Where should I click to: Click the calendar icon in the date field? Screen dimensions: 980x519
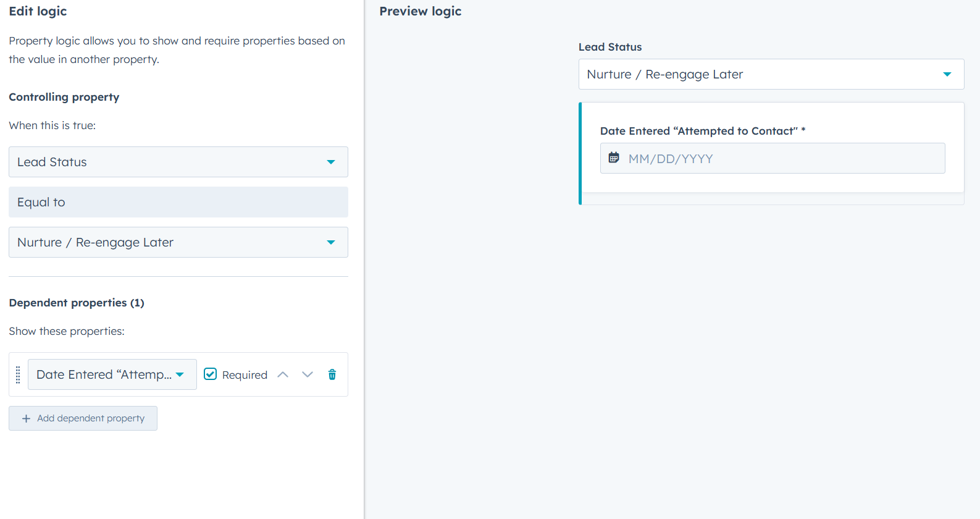(x=613, y=158)
